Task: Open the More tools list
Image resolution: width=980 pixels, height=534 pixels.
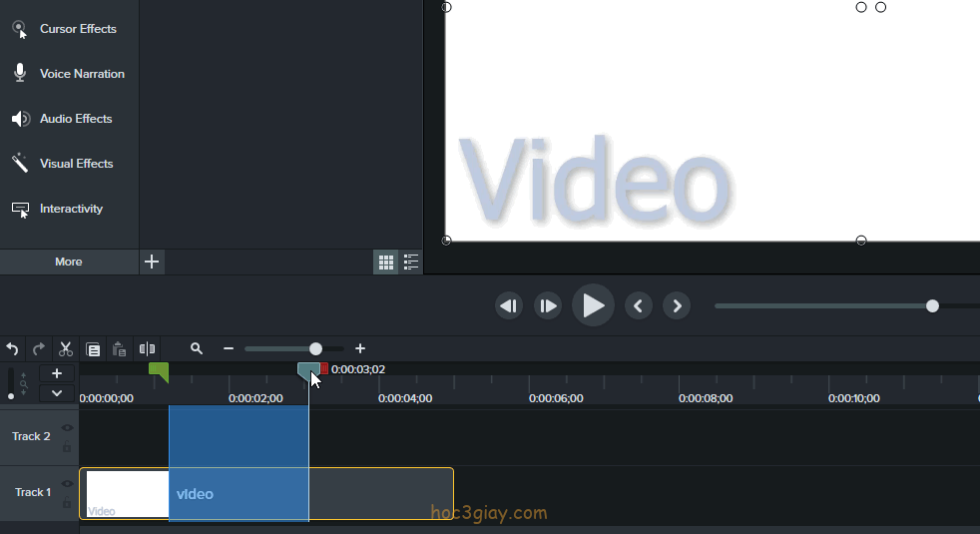Action: [69, 262]
